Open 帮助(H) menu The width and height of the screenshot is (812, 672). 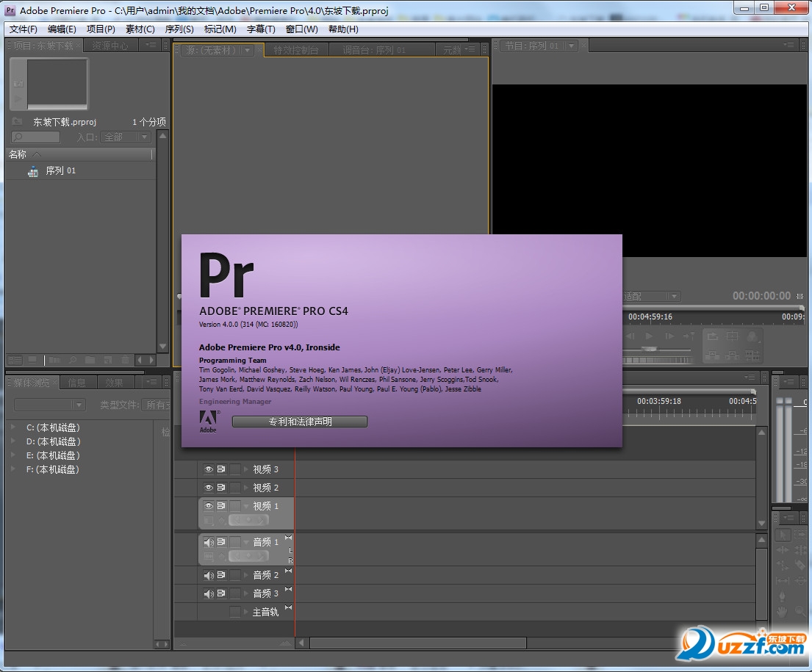pos(343,29)
